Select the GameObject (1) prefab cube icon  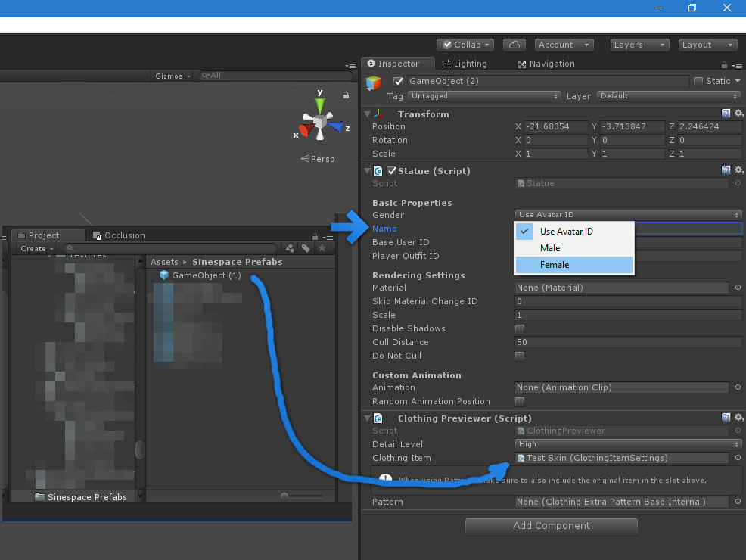[164, 275]
